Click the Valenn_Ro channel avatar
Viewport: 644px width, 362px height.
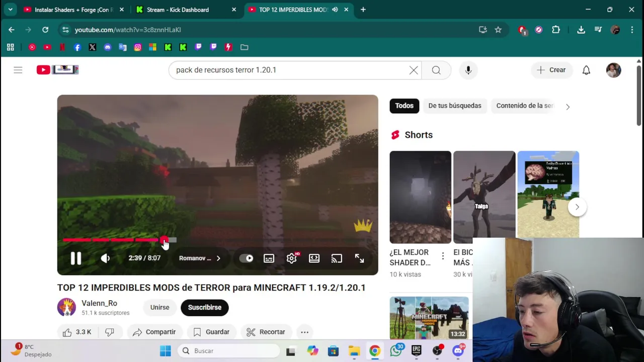pos(66,307)
